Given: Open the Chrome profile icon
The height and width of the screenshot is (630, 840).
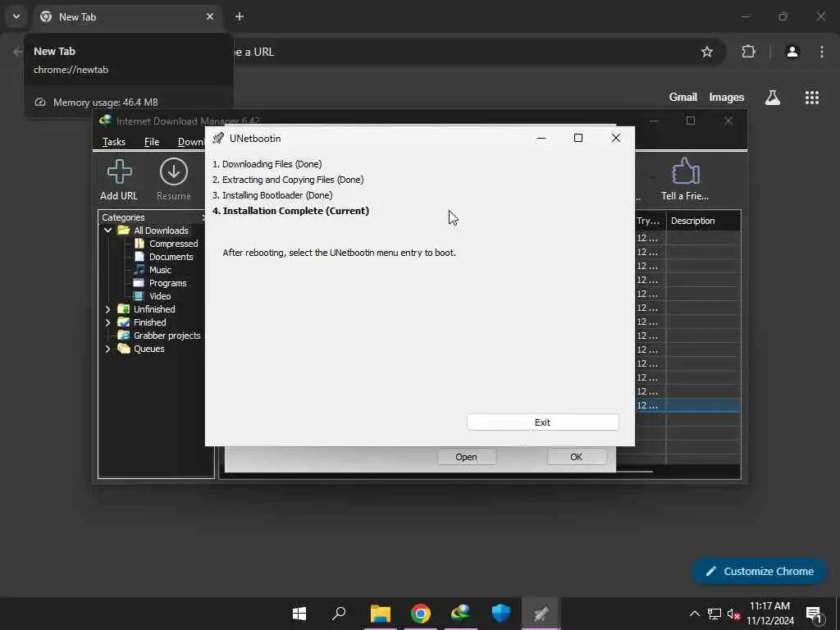Looking at the screenshot, I should pyautogui.click(x=792, y=52).
